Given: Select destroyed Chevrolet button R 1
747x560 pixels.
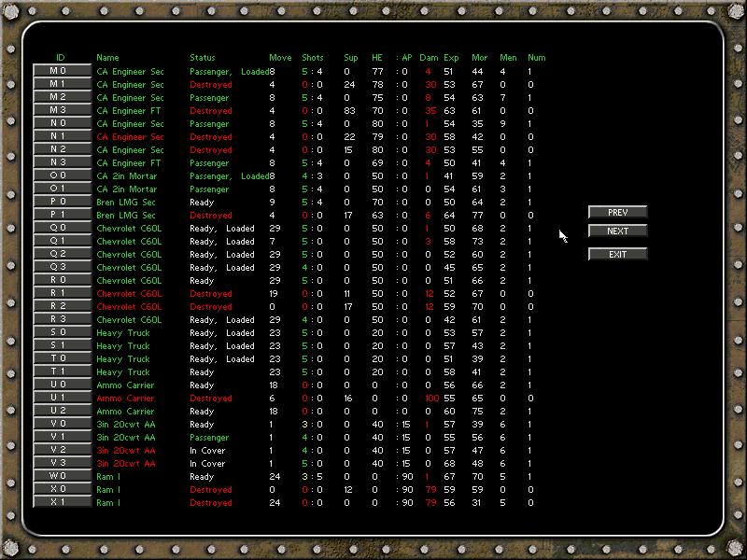Looking at the screenshot, I should 62,293.
